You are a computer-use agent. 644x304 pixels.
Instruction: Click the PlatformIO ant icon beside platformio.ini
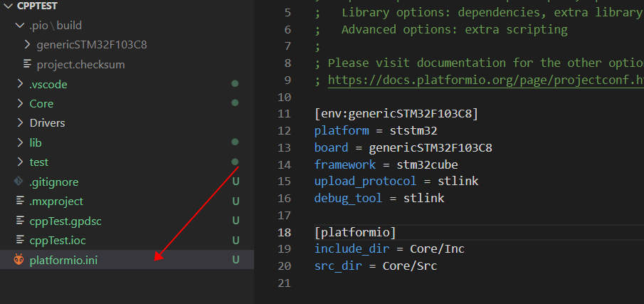[19, 260]
